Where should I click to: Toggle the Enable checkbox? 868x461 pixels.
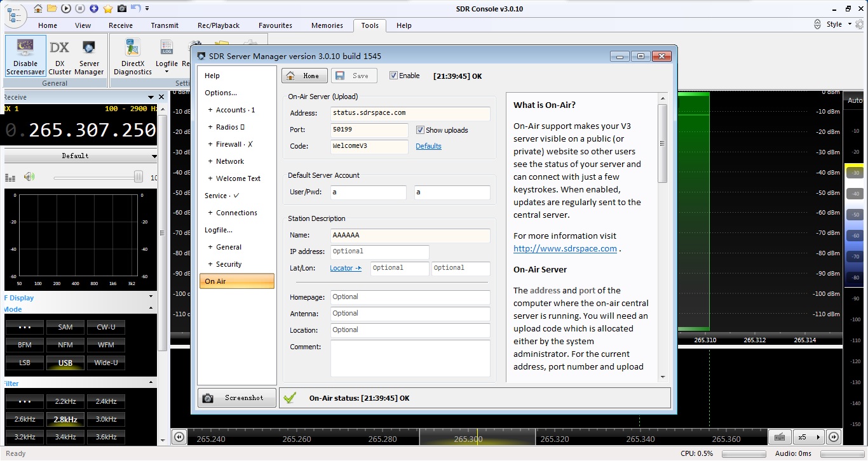point(393,76)
